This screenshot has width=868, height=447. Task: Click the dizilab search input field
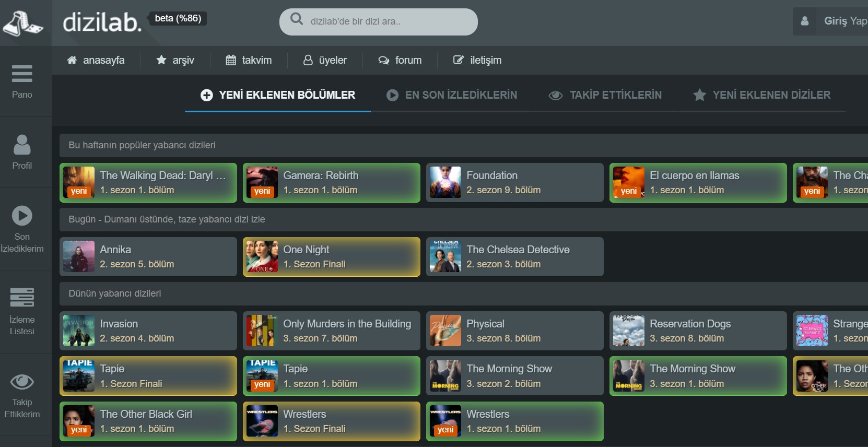(x=379, y=21)
